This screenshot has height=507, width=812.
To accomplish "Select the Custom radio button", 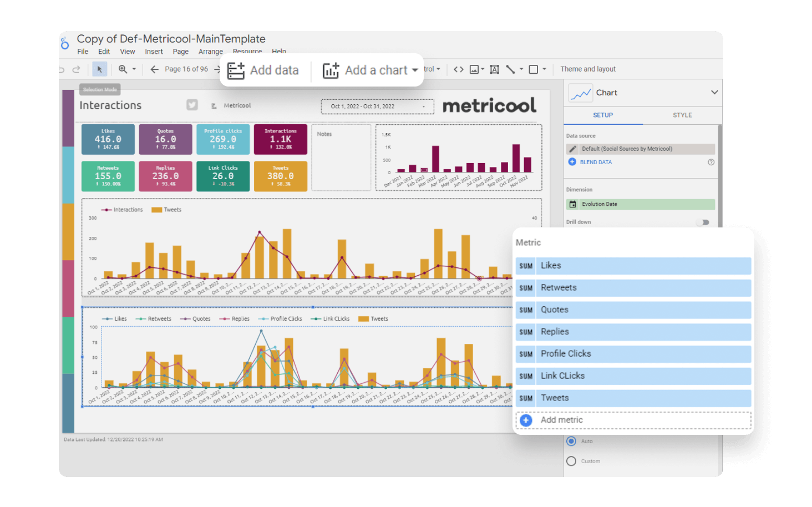I will (571, 461).
